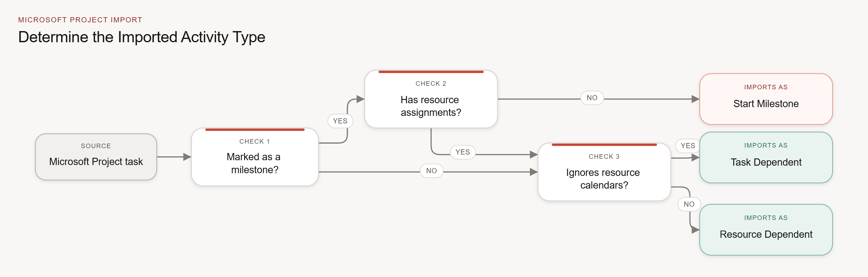This screenshot has width=868, height=277.
Task: Open the Ignores resource calendars check node
Action: pos(604,172)
